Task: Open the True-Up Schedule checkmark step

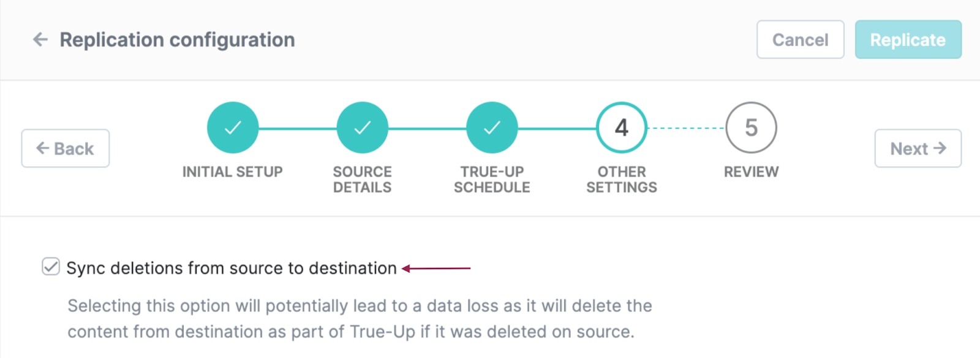Action: point(492,128)
